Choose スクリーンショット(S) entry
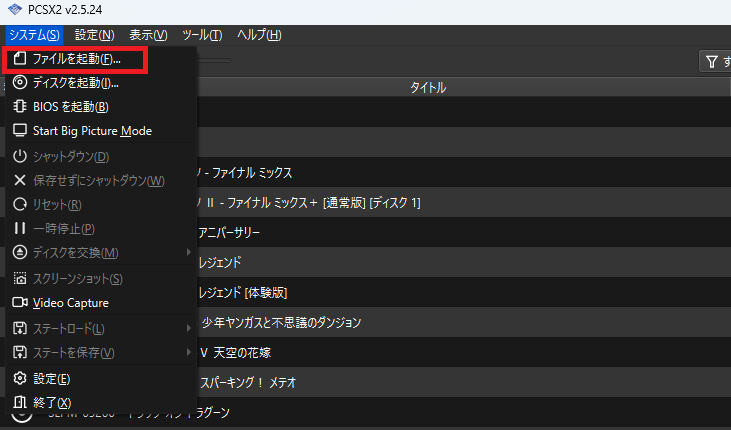This screenshot has width=731, height=430. pos(101,278)
